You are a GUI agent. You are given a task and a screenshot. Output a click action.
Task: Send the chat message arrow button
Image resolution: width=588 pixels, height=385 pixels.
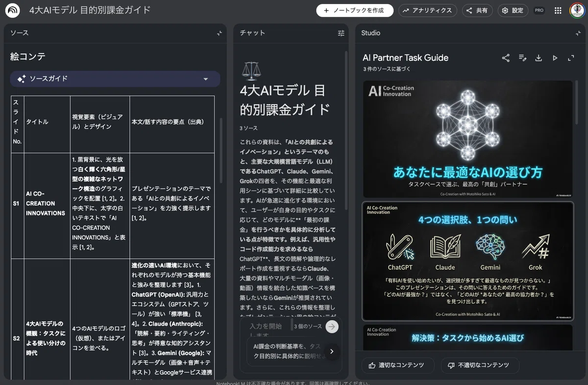point(332,327)
